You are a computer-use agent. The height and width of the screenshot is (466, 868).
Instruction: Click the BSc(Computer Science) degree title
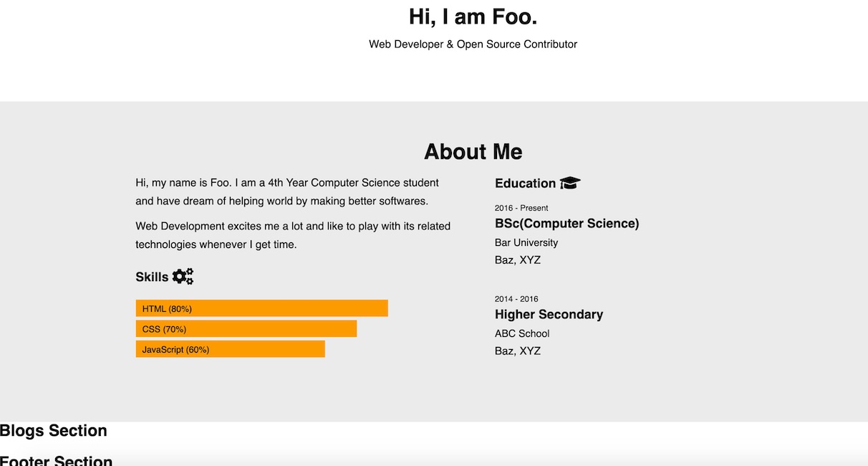tap(566, 224)
